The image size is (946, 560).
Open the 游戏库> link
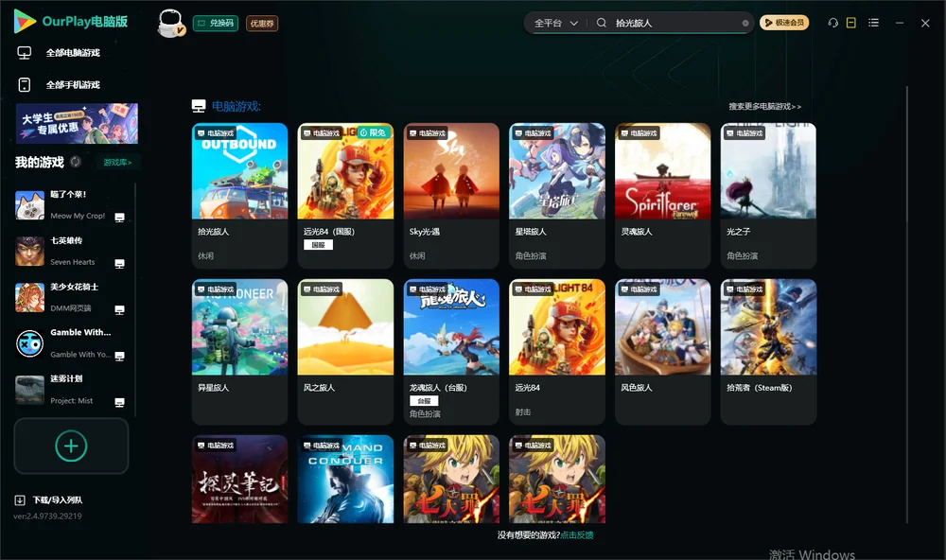coord(117,163)
